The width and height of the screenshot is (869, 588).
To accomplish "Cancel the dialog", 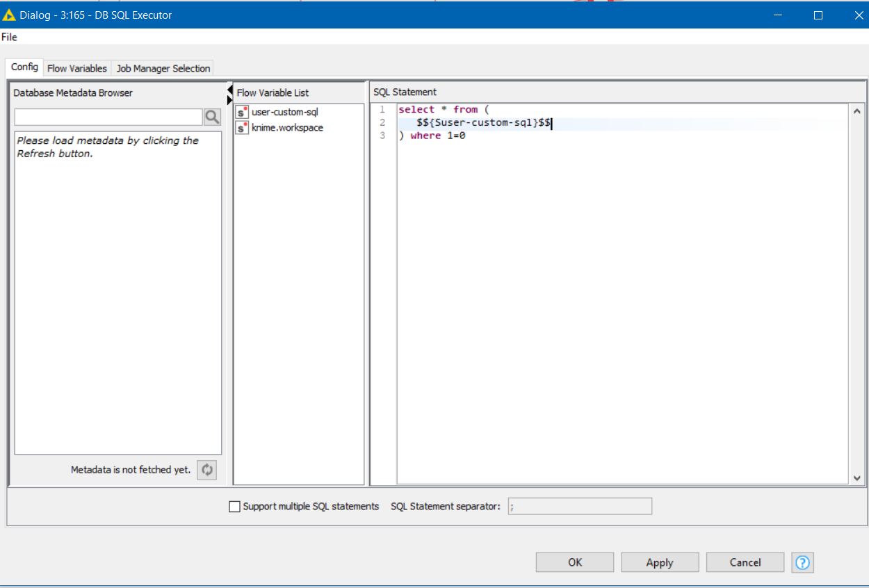I will tap(745, 562).
